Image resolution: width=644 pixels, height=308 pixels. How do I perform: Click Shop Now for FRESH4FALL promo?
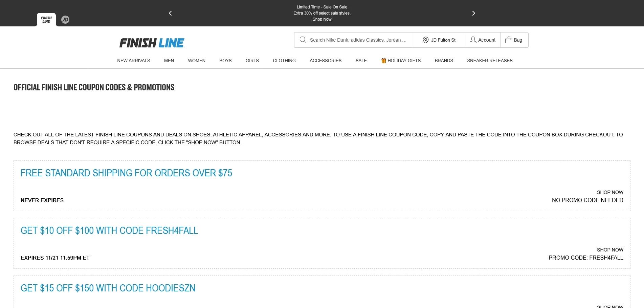tap(610, 250)
